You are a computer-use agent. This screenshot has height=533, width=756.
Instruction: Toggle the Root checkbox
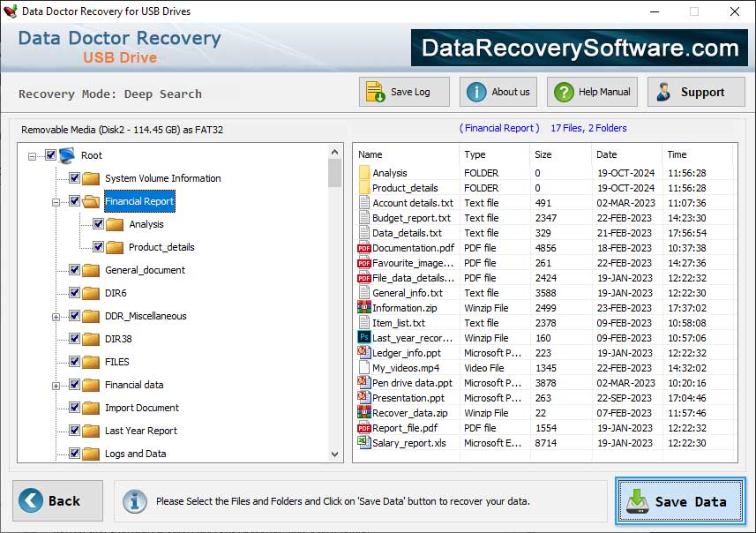point(49,155)
